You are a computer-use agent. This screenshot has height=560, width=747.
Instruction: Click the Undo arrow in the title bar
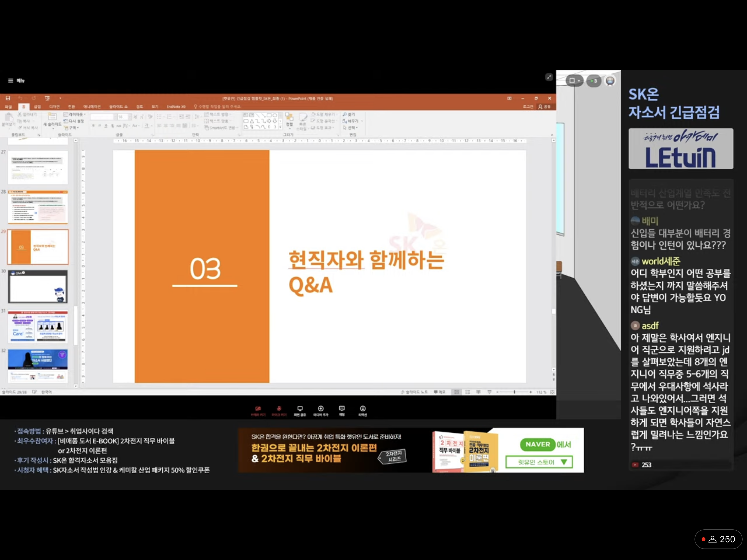[20, 98]
